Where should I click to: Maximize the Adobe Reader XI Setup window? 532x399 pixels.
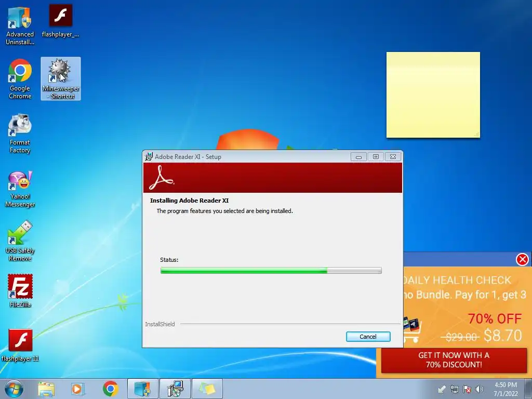click(376, 157)
